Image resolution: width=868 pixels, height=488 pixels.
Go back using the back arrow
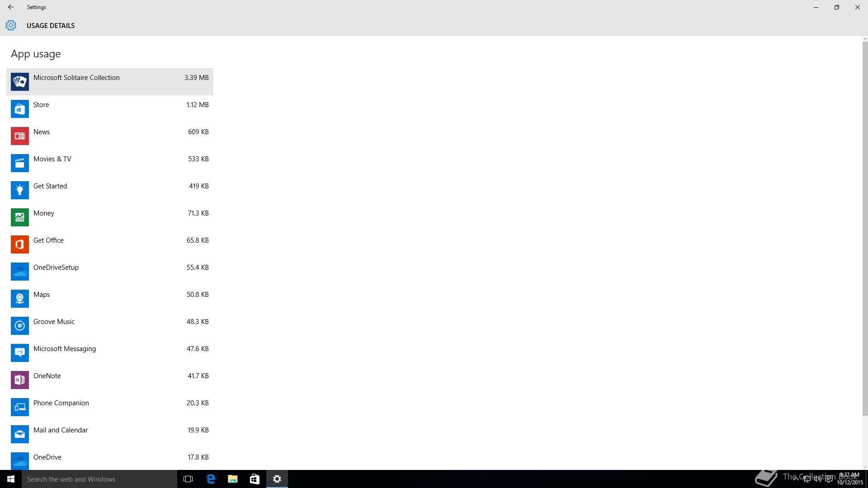(11, 7)
